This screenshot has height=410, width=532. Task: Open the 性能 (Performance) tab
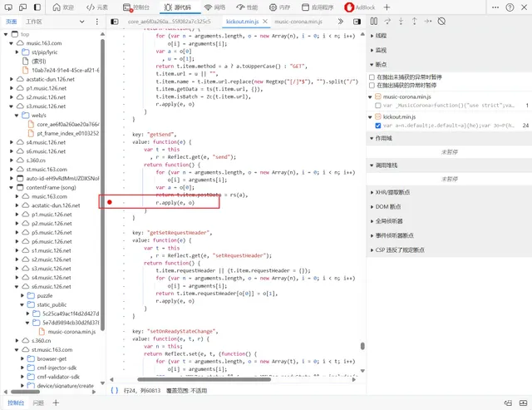(247, 7)
